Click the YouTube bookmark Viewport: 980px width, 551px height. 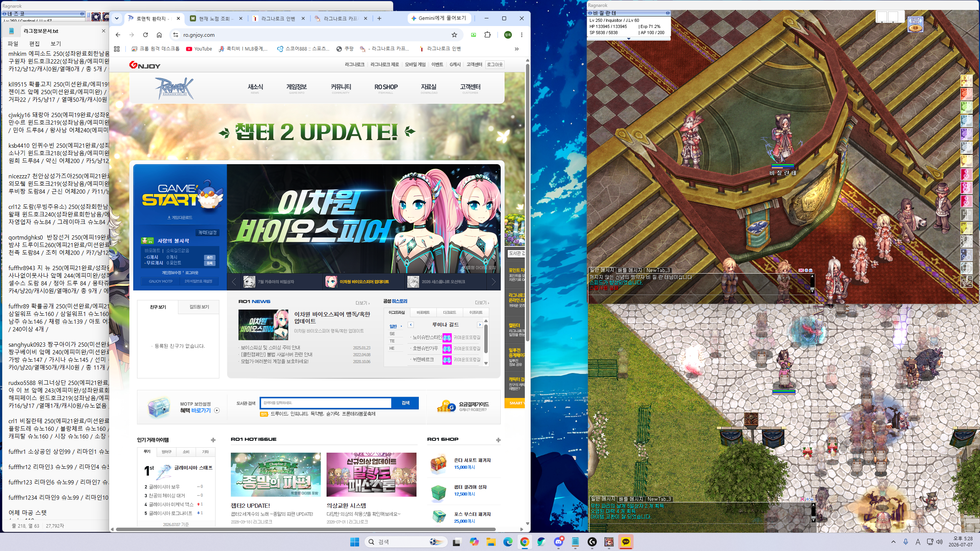point(199,49)
